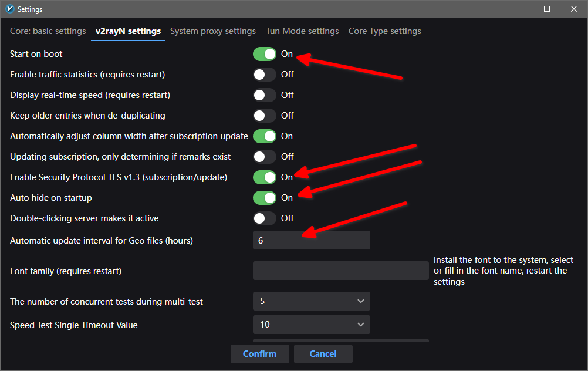Open the Tun Mode settings tab
The width and height of the screenshot is (588, 371).
point(302,31)
